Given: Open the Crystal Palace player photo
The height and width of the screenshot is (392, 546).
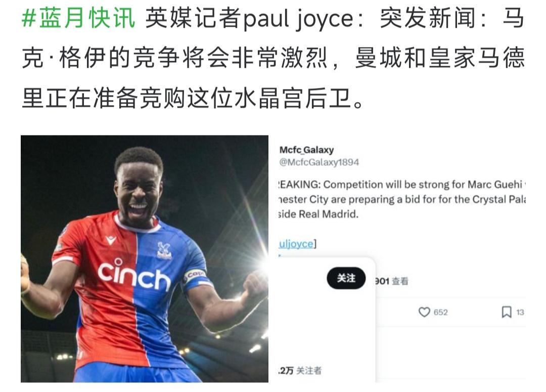Looking at the screenshot, I should pos(145,259).
